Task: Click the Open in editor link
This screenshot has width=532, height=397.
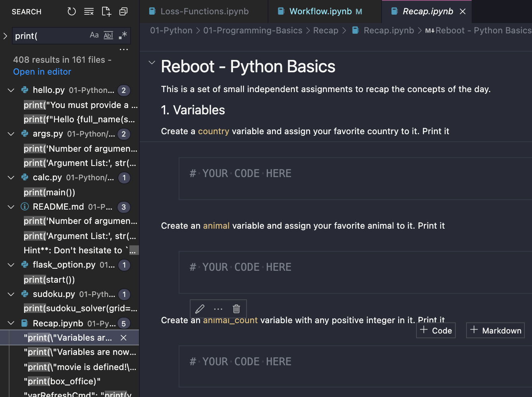Action: [42, 72]
